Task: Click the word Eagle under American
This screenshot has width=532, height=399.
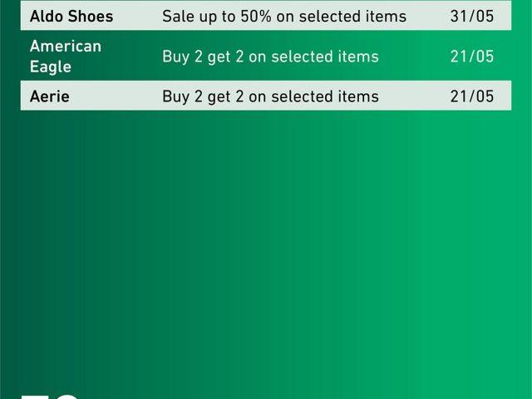Action: (x=51, y=66)
